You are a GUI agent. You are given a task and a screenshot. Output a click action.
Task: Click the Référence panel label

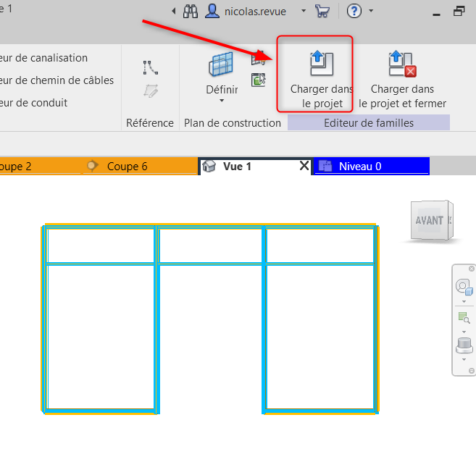click(150, 123)
